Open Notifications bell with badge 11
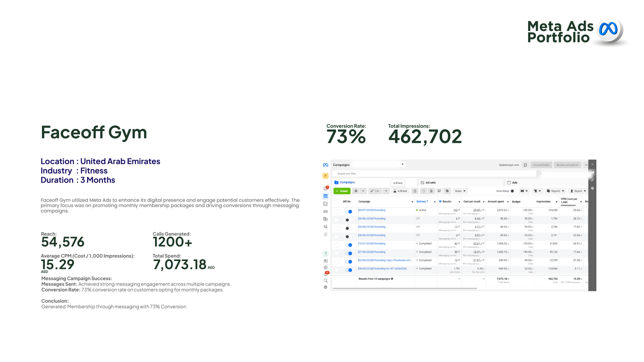Image resolution: width=644 pixels, height=362 pixels. tap(326, 274)
